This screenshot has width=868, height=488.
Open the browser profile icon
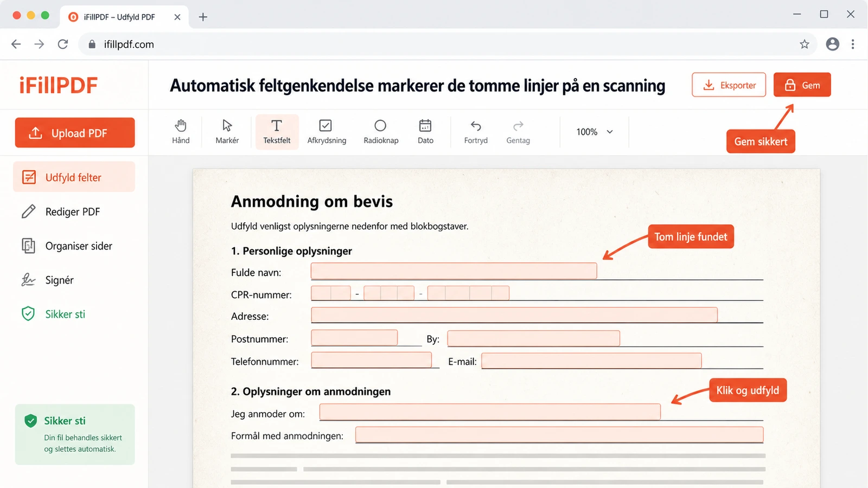(x=833, y=44)
